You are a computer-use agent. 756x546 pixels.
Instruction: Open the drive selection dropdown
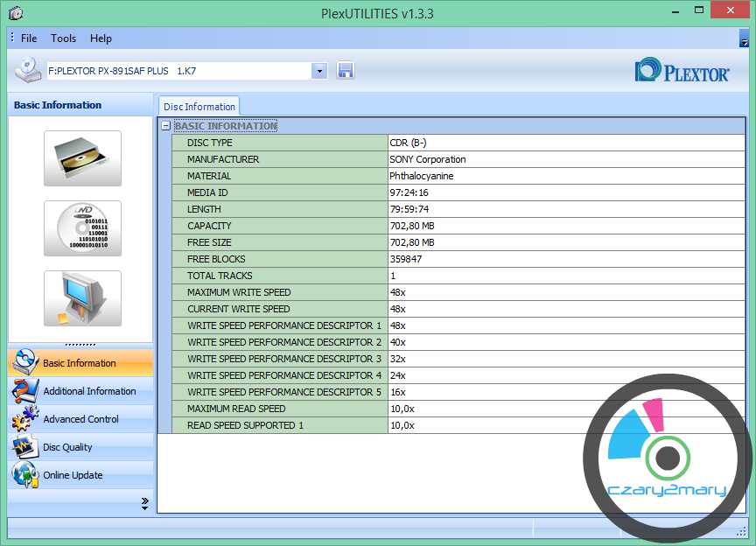pyautogui.click(x=319, y=71)
